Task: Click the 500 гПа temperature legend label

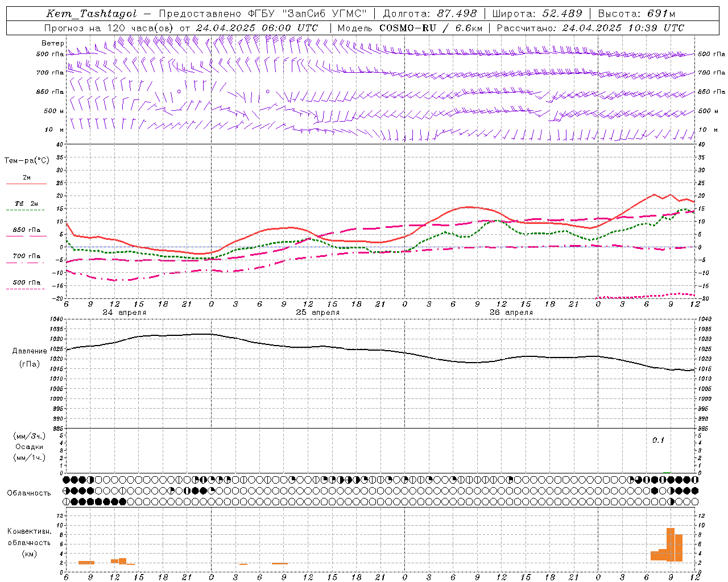Action: click(x=27, y=282)
